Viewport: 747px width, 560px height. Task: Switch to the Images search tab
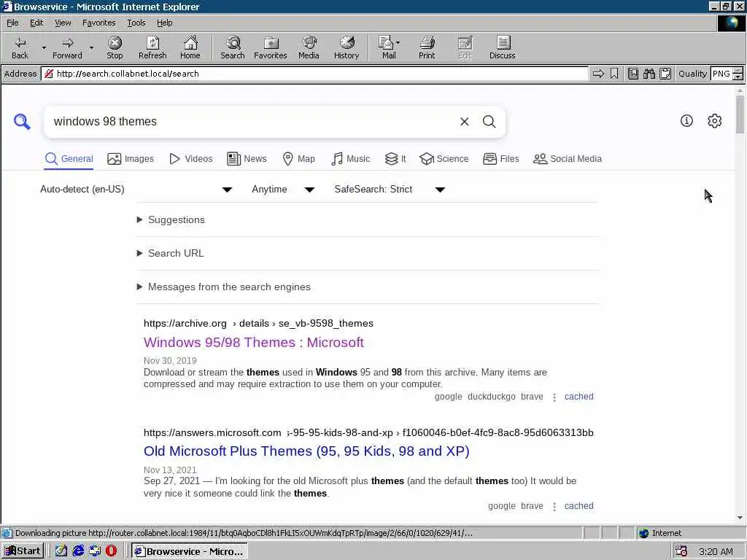[131, 158]
